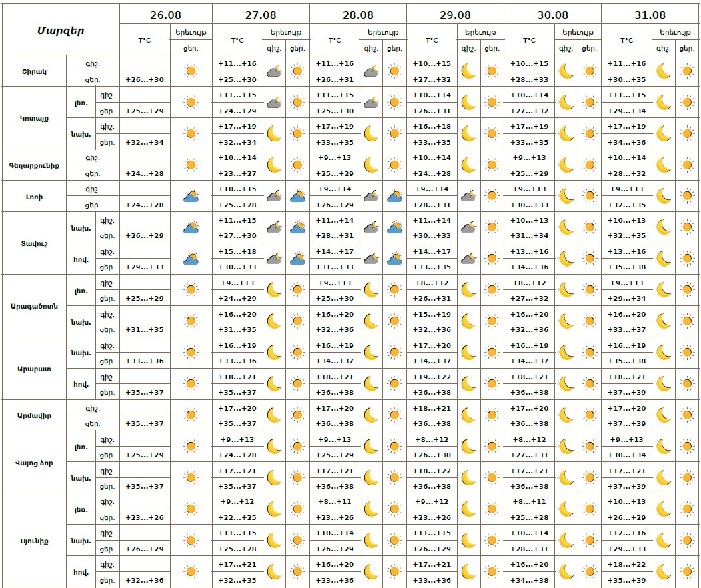Click Լոռի's daytime cloud-sun icon on 28.08
This screenshot has height=588, width=701.
[x=394, y=196]
